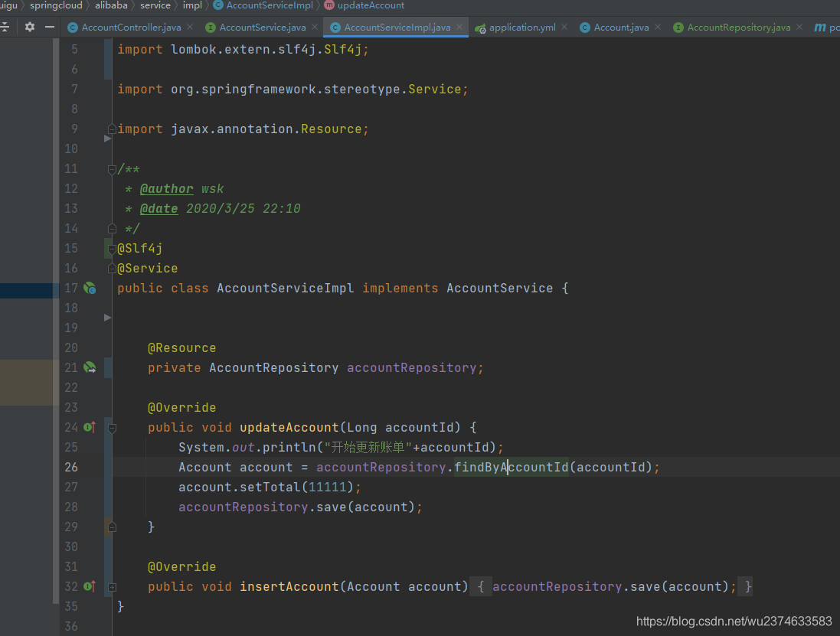Screen dimensions: 840x636
Task: Click the 'impl' breadcrumb segment
Action: (192, 5)
